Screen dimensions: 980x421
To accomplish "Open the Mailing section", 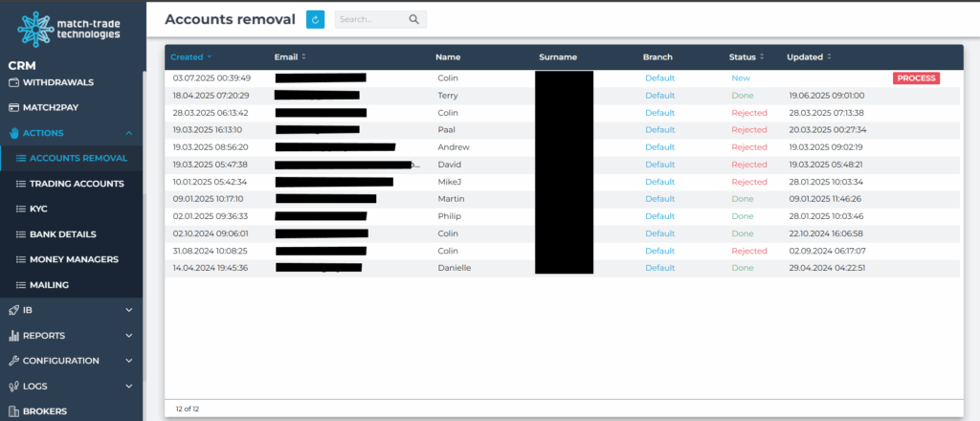I will (x=49, y=284).
